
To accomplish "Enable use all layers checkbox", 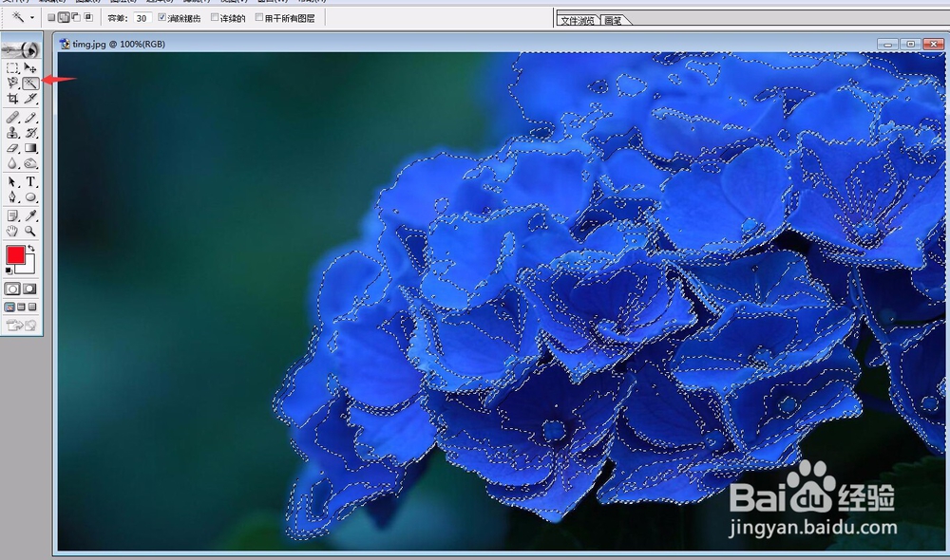I will point(259,17).
